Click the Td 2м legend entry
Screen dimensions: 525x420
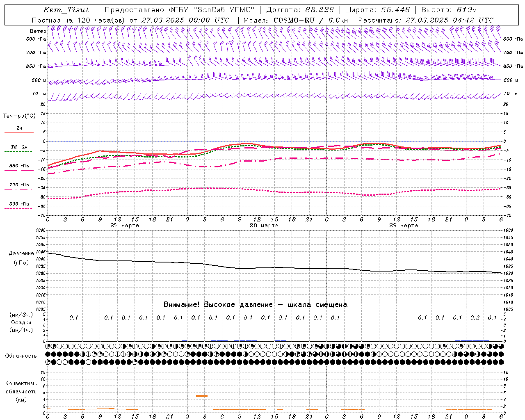(19, 147)
